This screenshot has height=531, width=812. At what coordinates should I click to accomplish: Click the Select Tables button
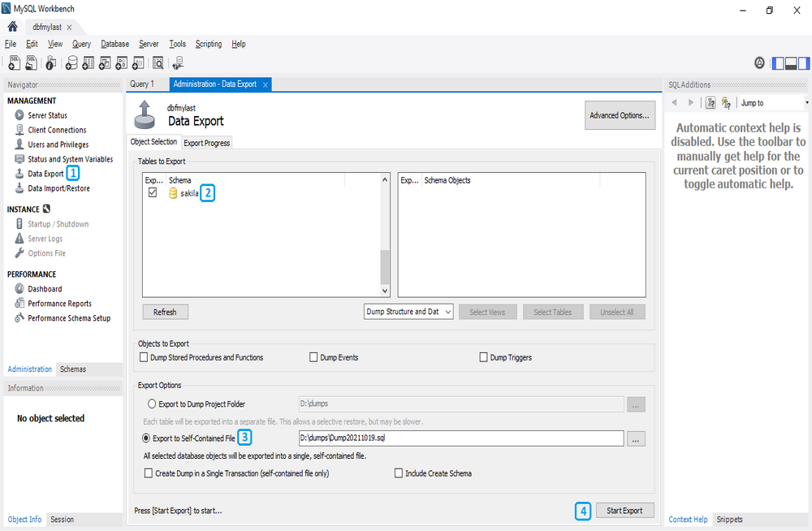(x=552, y=312)
